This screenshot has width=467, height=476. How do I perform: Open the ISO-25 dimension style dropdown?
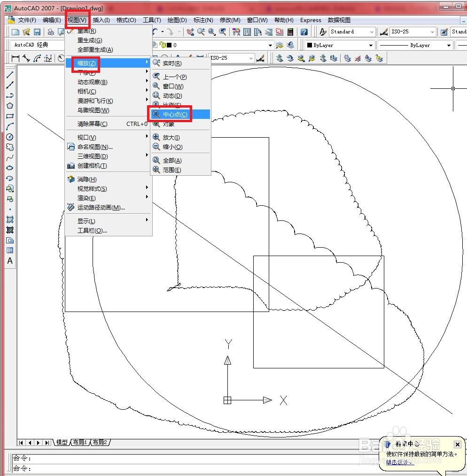point(413,31)
